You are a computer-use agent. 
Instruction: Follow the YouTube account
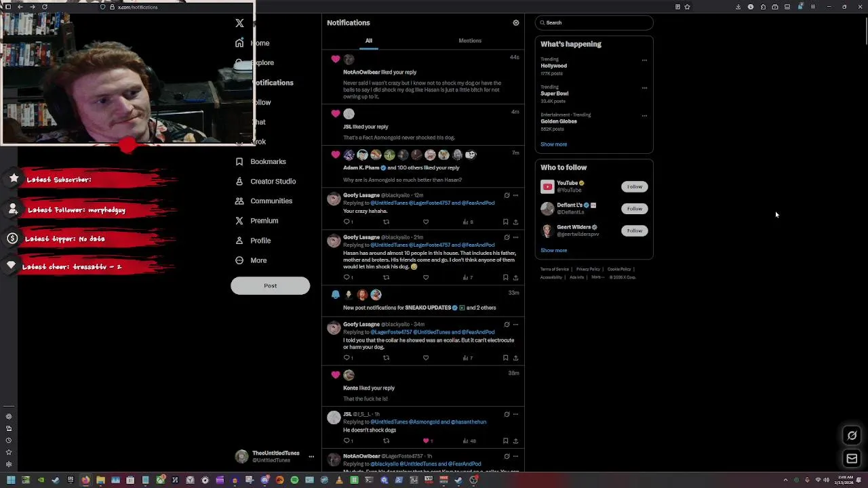coord(634,186)
